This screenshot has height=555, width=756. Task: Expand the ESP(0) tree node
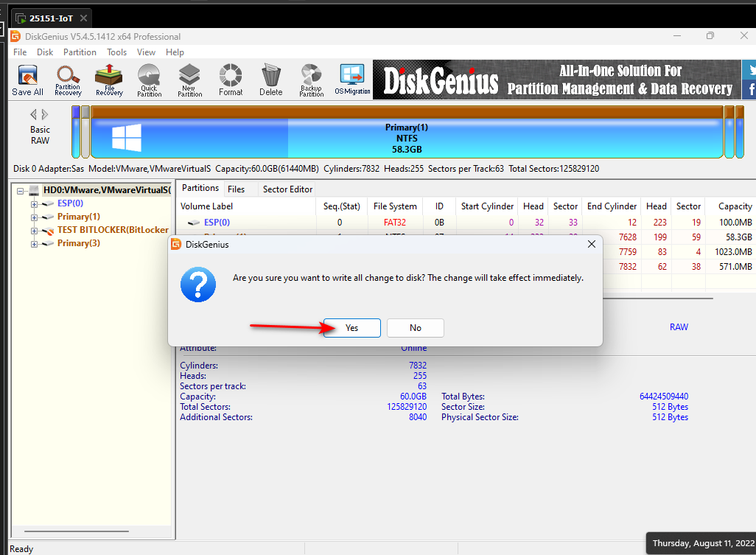click(34, 204)
